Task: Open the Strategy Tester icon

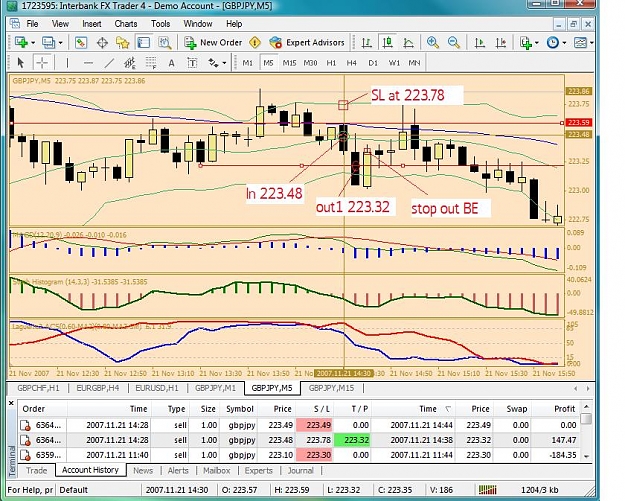Action: pyautogui.click(x=165, y=43)
